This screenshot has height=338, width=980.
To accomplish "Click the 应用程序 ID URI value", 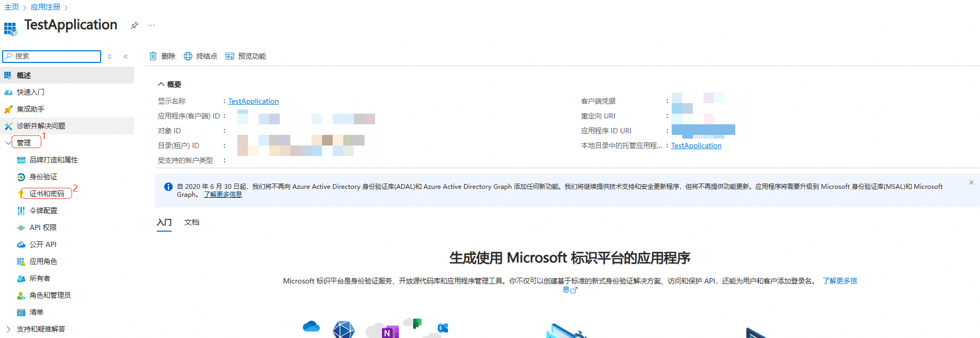I will pos(703,131).
